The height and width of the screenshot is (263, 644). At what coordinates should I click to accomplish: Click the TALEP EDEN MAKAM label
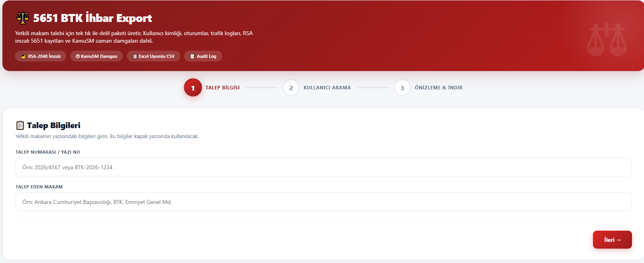point(39,187)
